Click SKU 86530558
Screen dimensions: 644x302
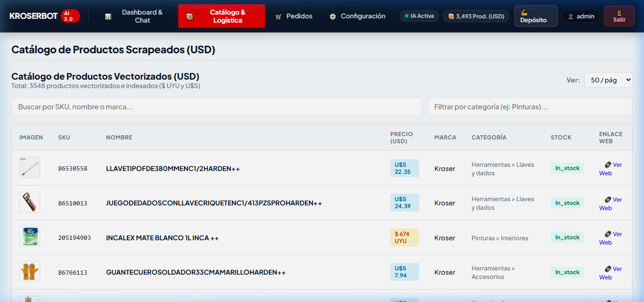(x=73, y=169)
